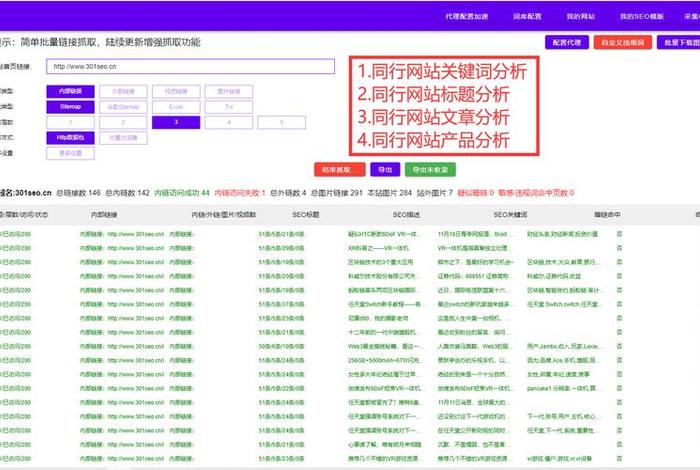Screen dimensions: 700x470
Task: Click the count cell 50条/5条/19条/0条
Action: tap(281, 346)
